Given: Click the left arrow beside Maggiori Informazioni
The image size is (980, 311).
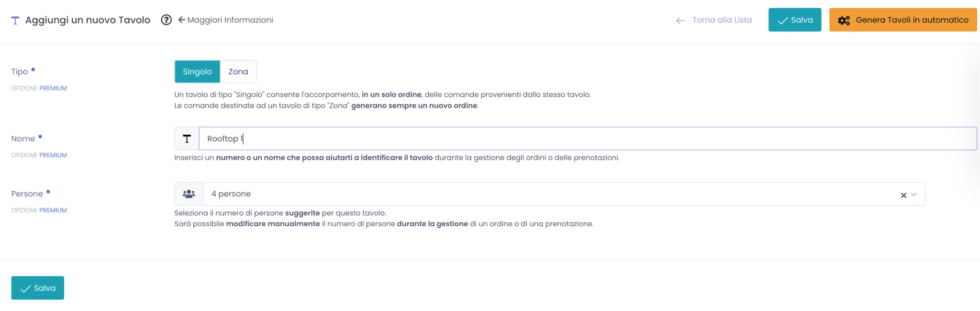Looking at the screenshot, I should [181, 20].
